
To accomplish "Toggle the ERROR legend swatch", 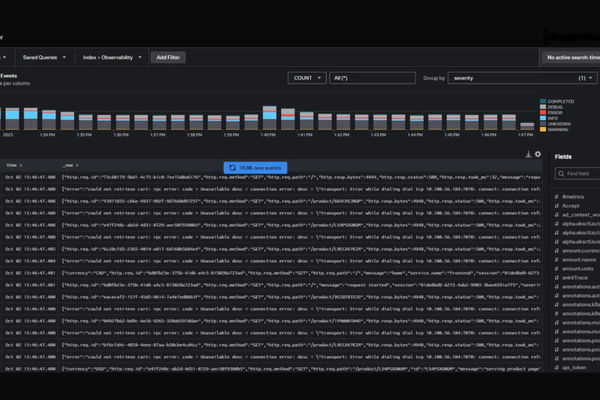I will pos(543,113).
